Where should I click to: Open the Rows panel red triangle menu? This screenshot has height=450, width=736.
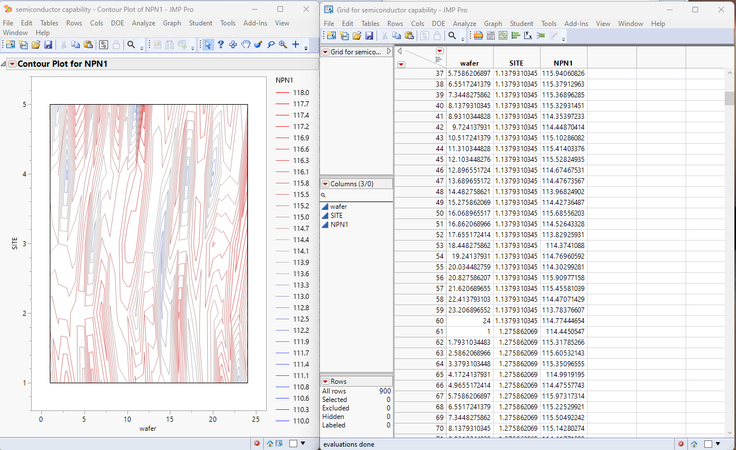tap(324, 381)
